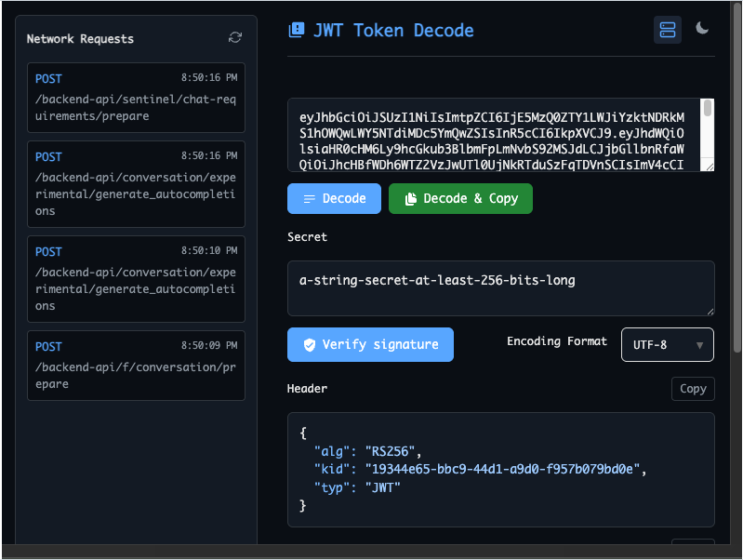Open the Encoding Format UTF-8 dropdown

coord(667,345)
